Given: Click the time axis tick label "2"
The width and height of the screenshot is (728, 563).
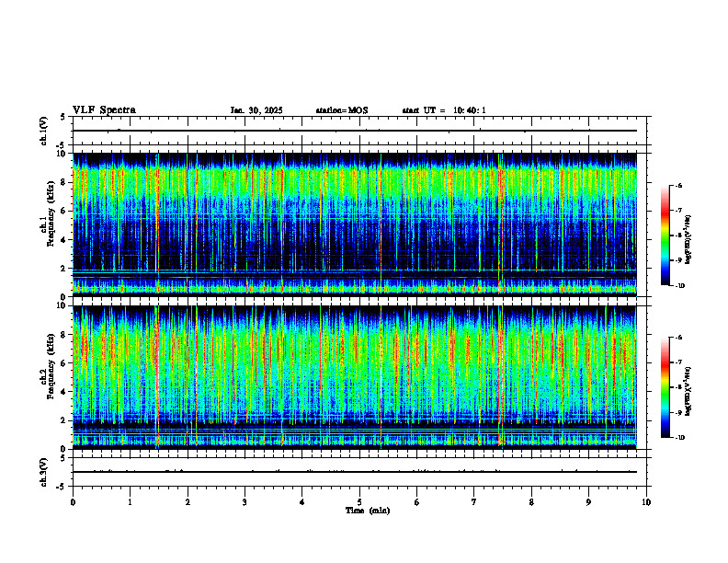Looking at the screenshot, I should point(188,502).
